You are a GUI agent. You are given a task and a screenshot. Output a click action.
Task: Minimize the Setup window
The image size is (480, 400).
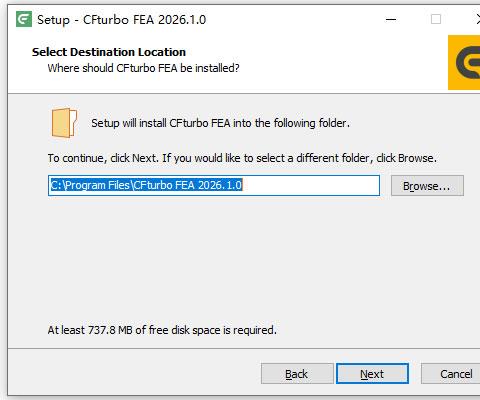(x=391, y=19)
